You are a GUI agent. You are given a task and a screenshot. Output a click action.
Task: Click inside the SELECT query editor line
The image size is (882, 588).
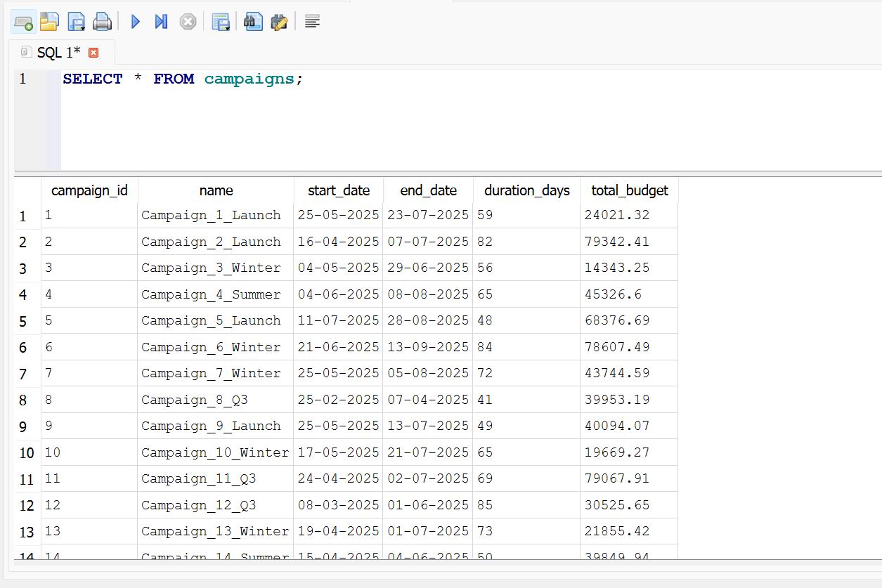[351, 79]
